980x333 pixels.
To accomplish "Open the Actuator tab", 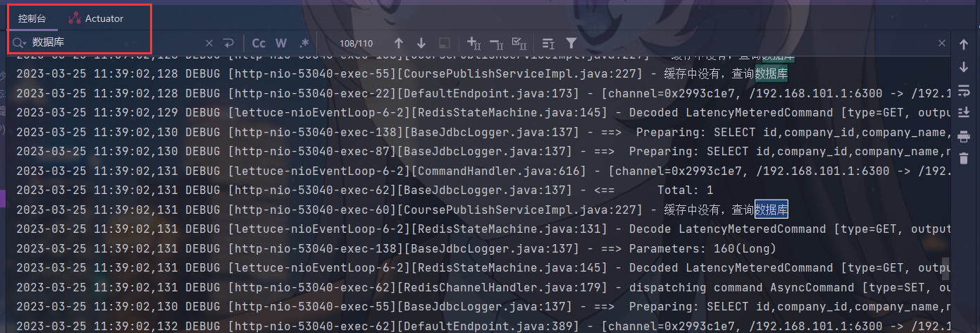I will click(x=96, y=18).
